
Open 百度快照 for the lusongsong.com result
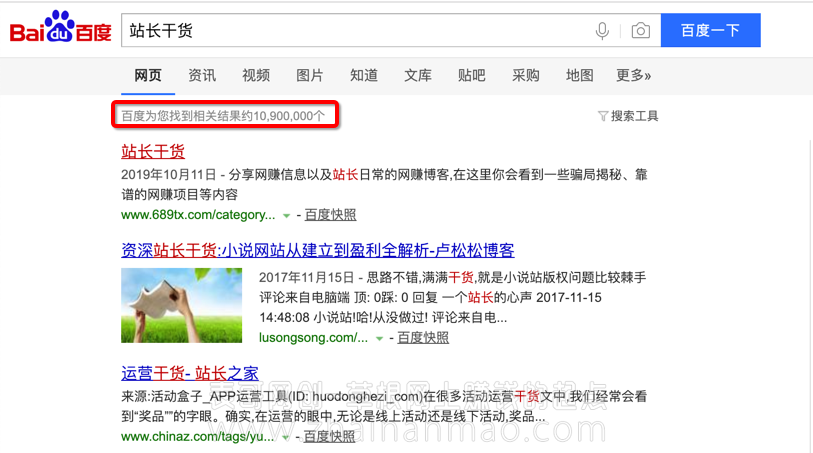click(423, 338)
